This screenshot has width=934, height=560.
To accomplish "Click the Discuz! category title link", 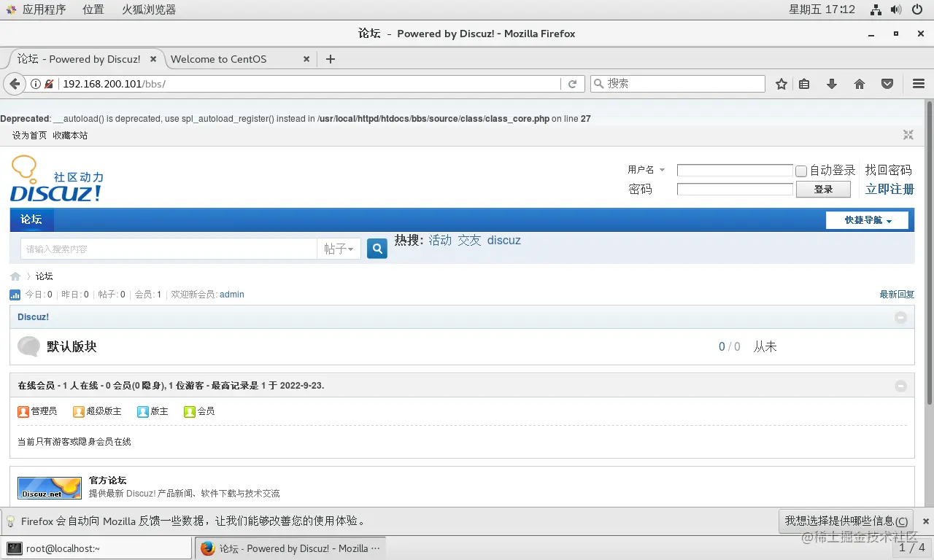I will (x=33, y=317).
